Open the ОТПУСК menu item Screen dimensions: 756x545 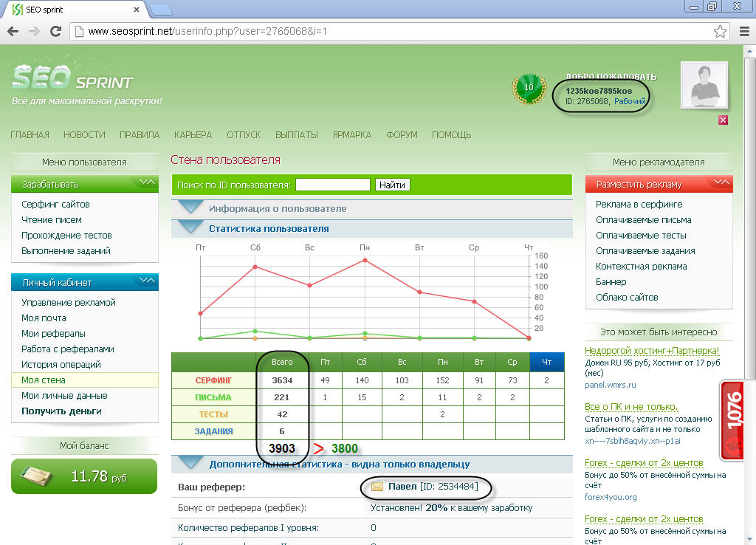(244, 135)
